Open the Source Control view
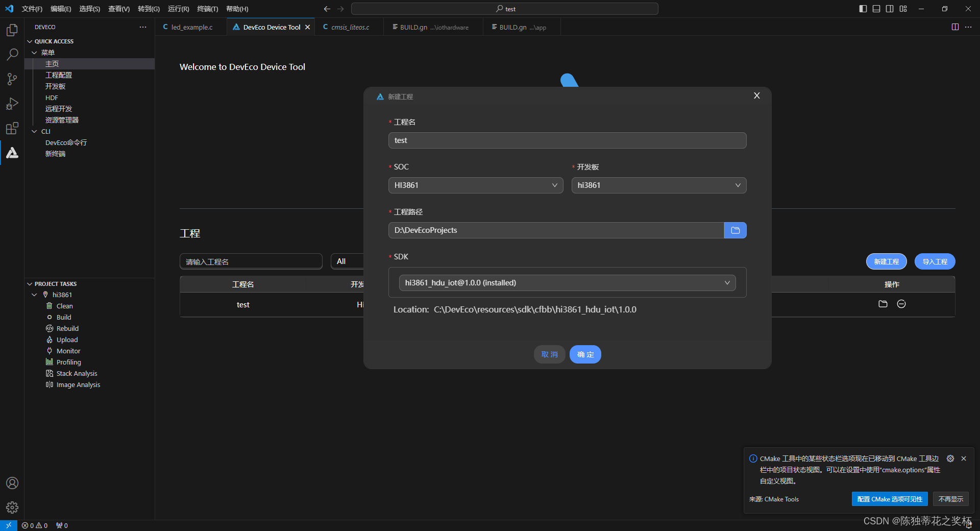This screenshot has height=531, width=980. click(12, 79)
